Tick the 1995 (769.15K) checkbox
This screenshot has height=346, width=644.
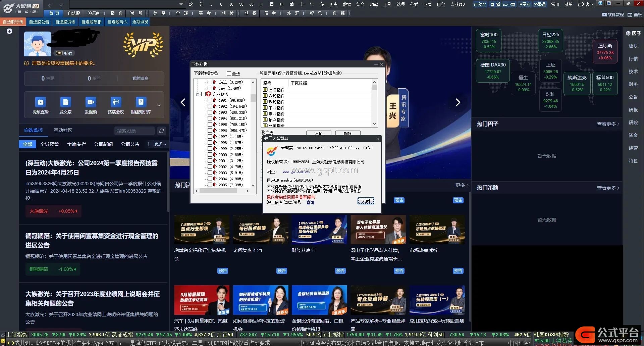pyautogui.click(x=210, y=125)
